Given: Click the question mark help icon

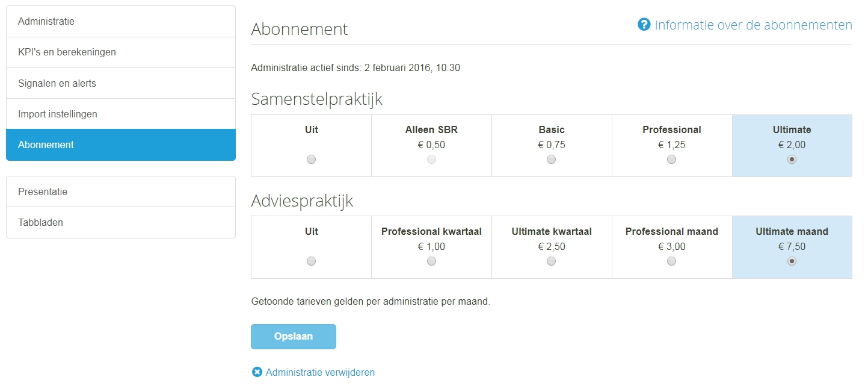Looking at the screenshot, I should coord(644,25).
